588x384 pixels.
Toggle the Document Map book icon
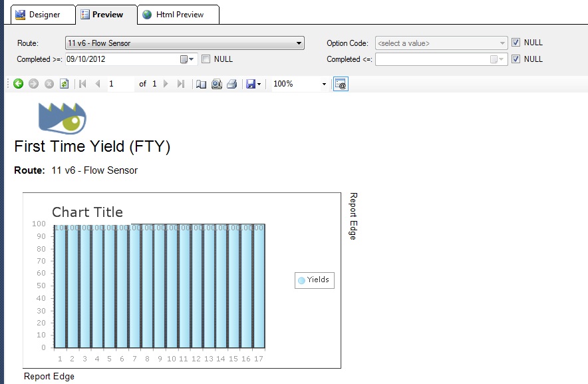pyautogui.click(x=201, y=84)
